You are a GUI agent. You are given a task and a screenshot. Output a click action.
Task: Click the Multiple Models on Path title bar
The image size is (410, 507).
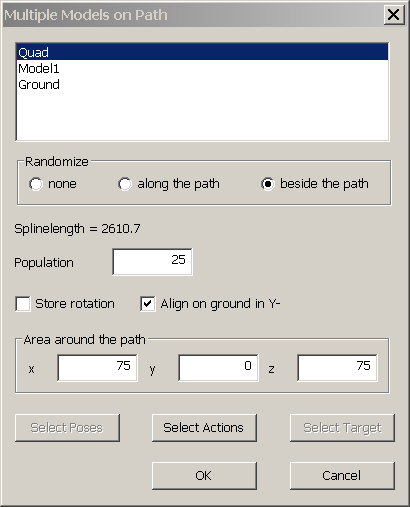pos(193,15)
